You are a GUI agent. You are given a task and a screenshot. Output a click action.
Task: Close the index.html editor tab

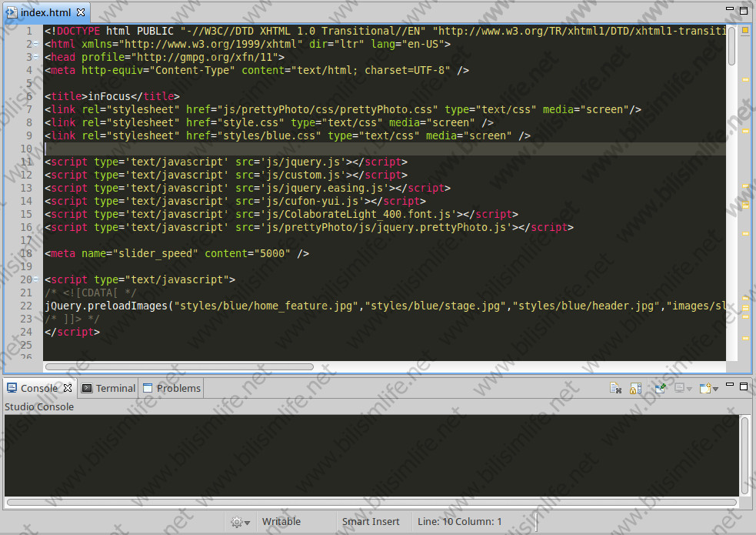[81, 13]
